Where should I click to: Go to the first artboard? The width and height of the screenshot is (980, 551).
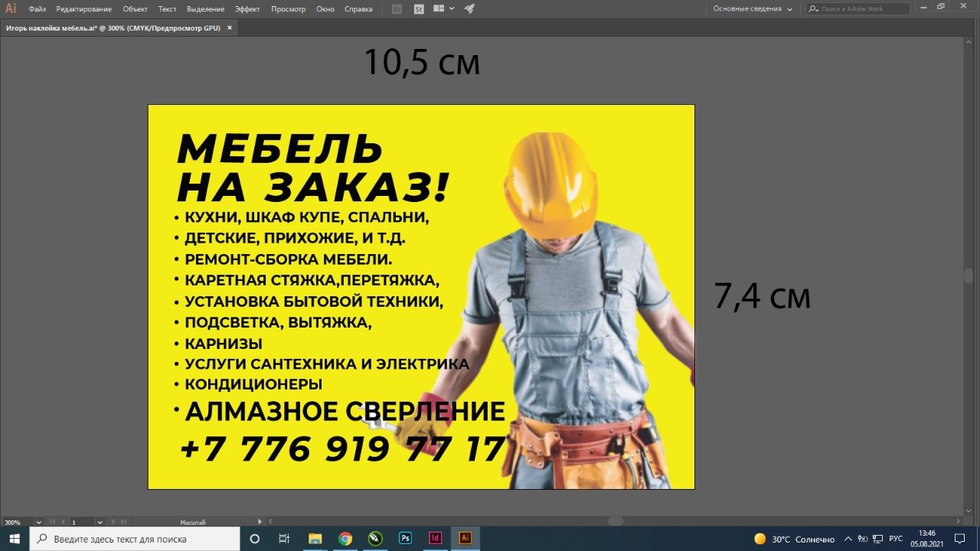53,522
